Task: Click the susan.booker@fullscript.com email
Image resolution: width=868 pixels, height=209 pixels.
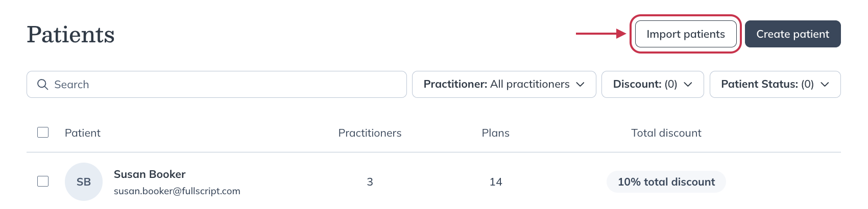Action: 177,191
